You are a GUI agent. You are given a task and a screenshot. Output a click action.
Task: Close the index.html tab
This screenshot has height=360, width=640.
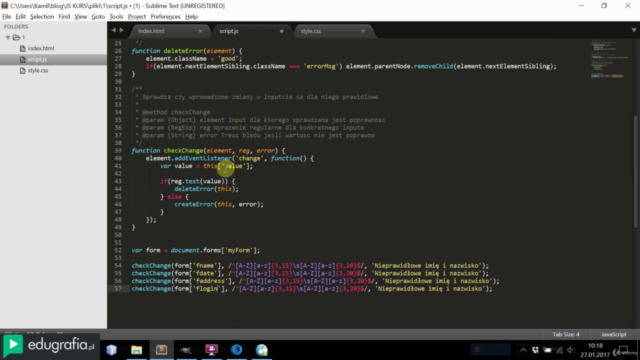[x=200, y=31]
